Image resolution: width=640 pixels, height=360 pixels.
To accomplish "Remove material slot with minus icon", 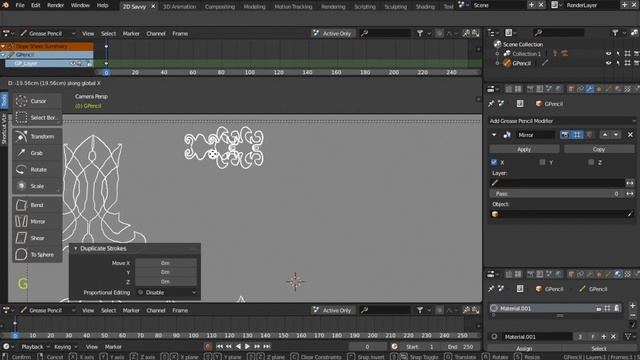I will 632,316.
